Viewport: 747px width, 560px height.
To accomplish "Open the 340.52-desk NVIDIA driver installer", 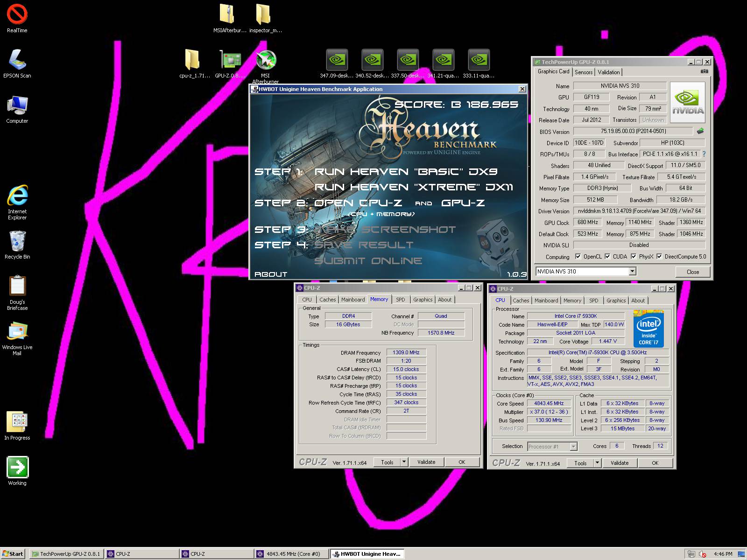I will click(x=372, y=63).
